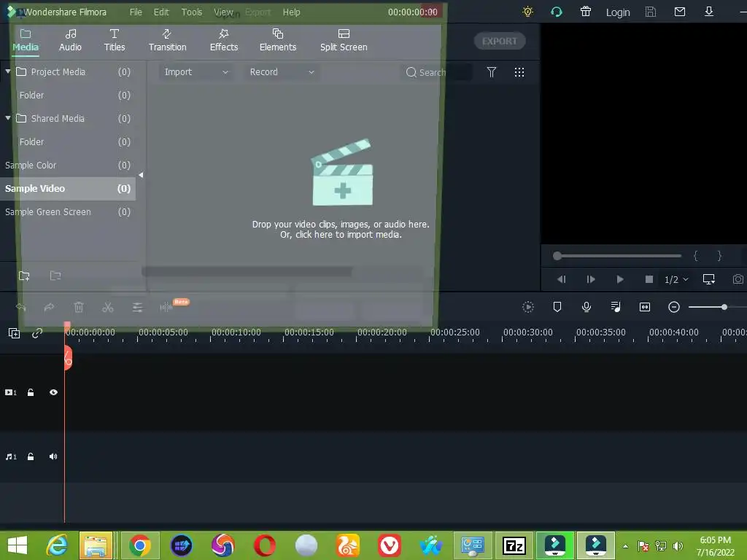Viewport: 747px width, 560px height.
Task: Open the media filter icon
Action: click(x=491, y=72)
